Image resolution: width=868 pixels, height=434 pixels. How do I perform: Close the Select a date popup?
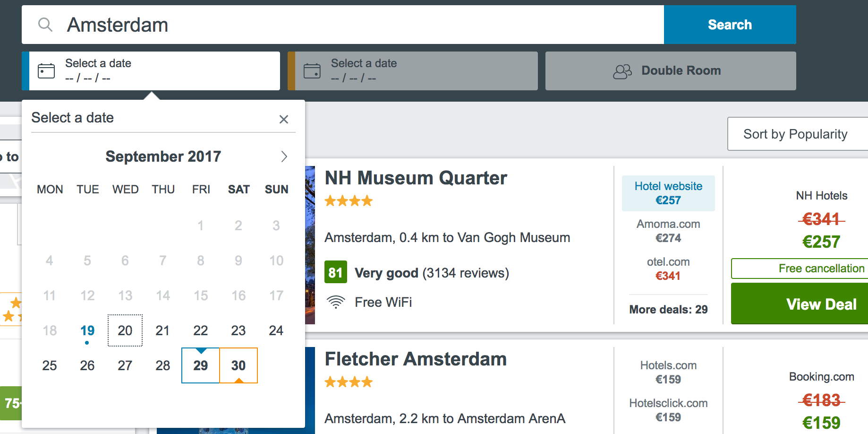pyautogui.click(x=283, y=119)
